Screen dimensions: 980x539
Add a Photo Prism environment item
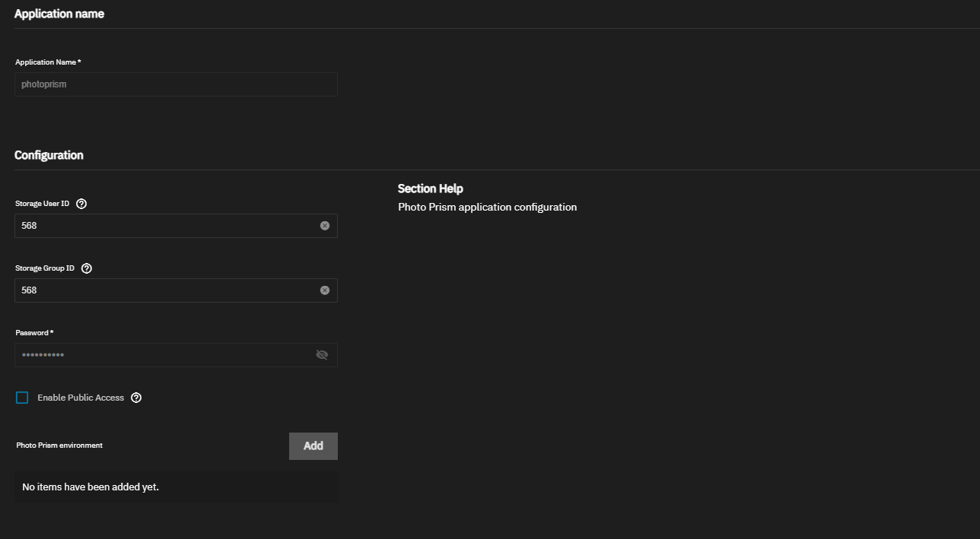pos(313,446)
